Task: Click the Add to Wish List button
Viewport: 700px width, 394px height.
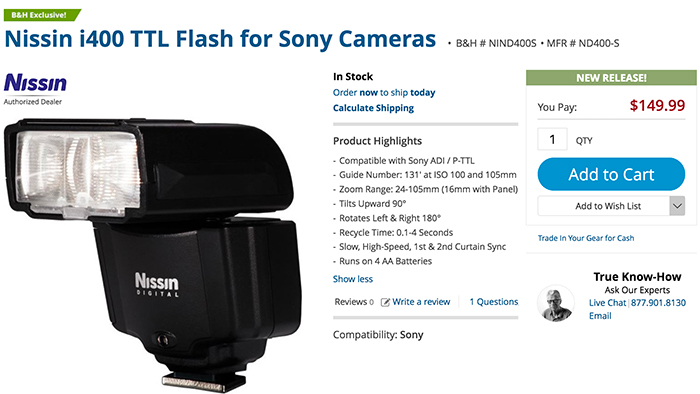Action: click(604, 206)
